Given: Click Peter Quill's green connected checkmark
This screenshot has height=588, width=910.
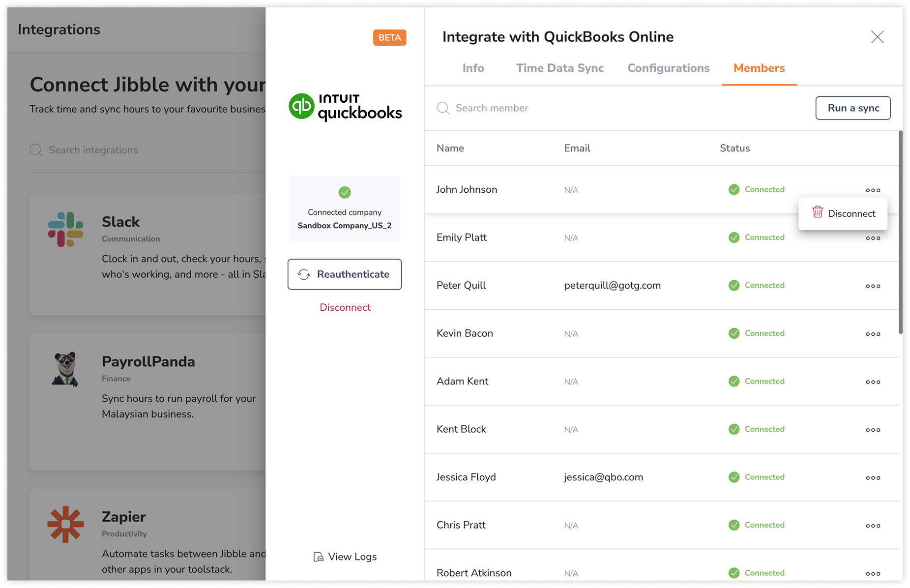Looking at the screenshot, I should (x=734, y=286).
